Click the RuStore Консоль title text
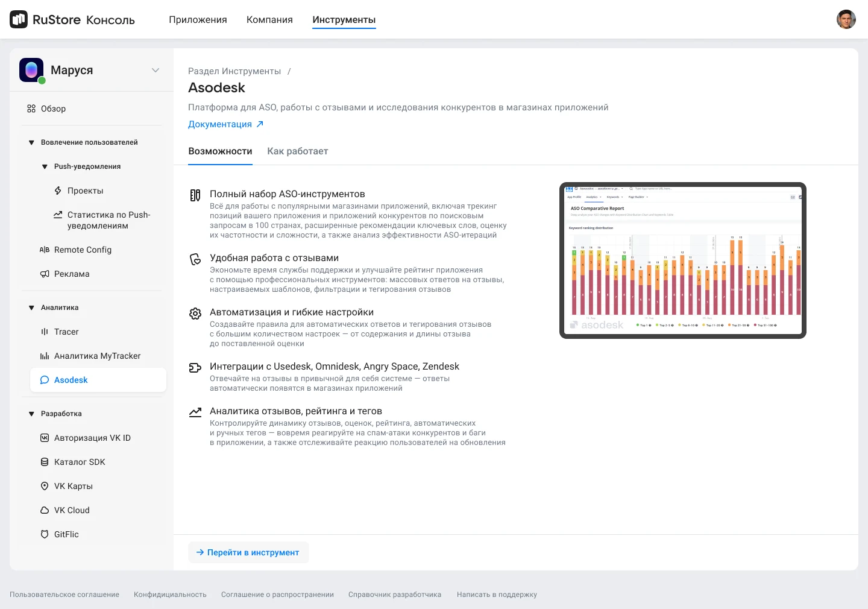This screenshot has width=868, height=609. tap(84, 20)
